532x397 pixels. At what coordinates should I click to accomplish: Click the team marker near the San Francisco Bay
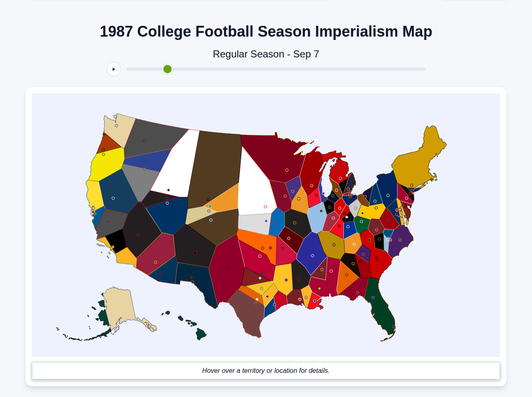tap(93, 212)
